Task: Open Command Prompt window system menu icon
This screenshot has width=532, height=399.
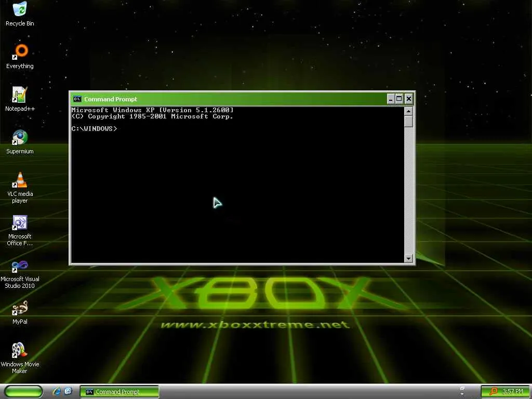Action: pyautogui.click(x=77, y=99)
